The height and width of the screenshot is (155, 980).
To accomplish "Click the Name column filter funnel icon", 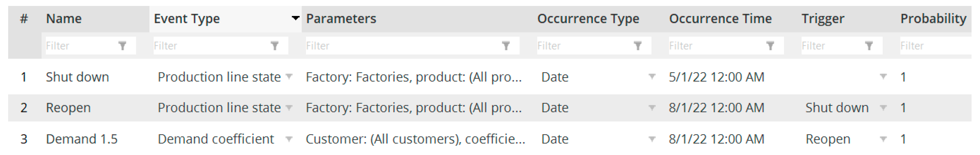I will (x=122, y=46).
